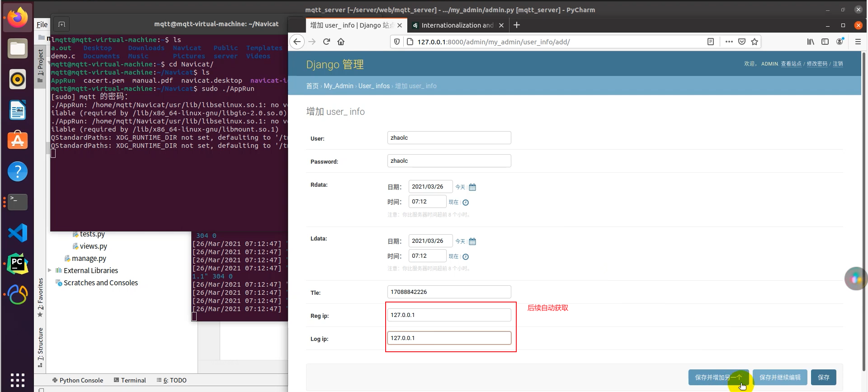Viewport: 868px width, 392px height.
Task: Switch to Terminal from the dock
Action: click(18, 202)
